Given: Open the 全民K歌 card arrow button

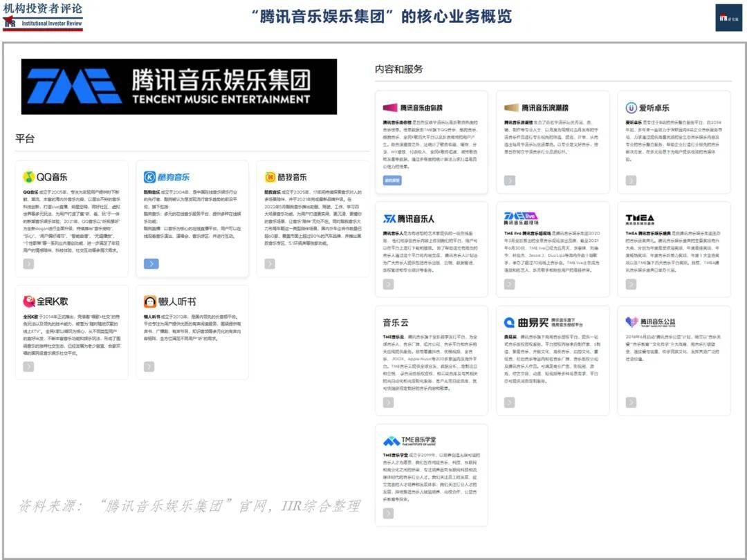Looking at the screenshot, I should [28, 366].
